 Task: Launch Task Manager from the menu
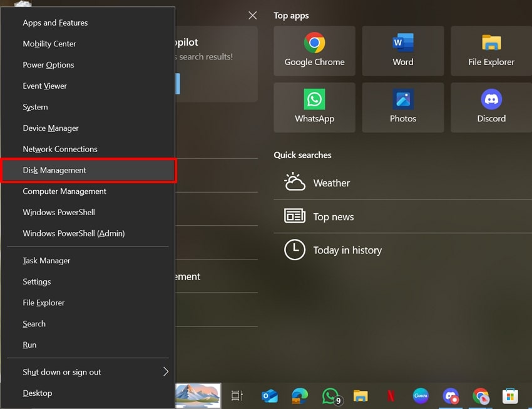coord(45,260)
